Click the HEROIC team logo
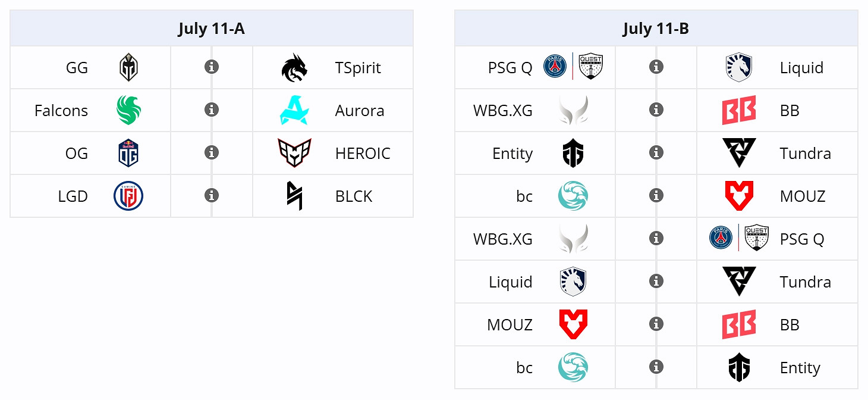Viewport: 868px width, 400px height. pyautogui.click(x=294, y=153)
